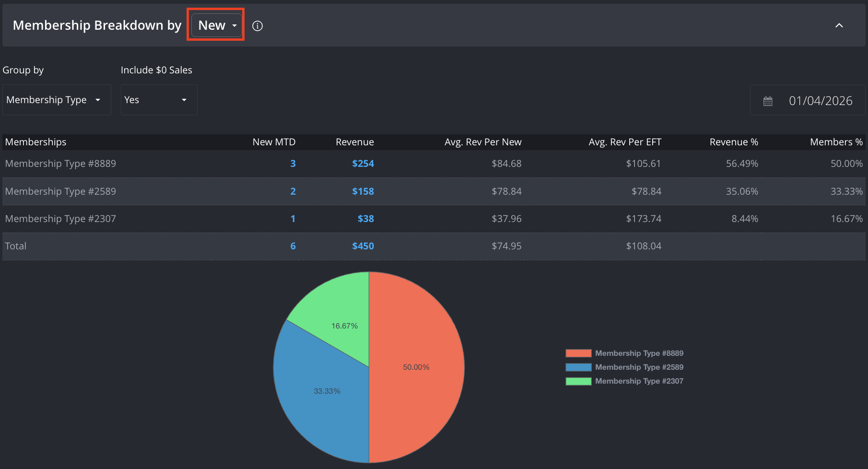The image size is (868, 469).
Task: Click the 50.00% red pie slice
Action: tap(416, 367)
